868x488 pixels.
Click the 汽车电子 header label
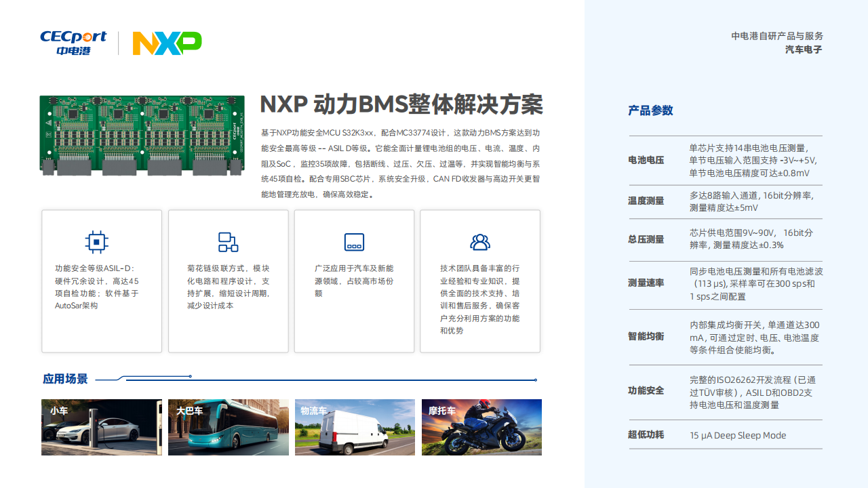point(804,49)
